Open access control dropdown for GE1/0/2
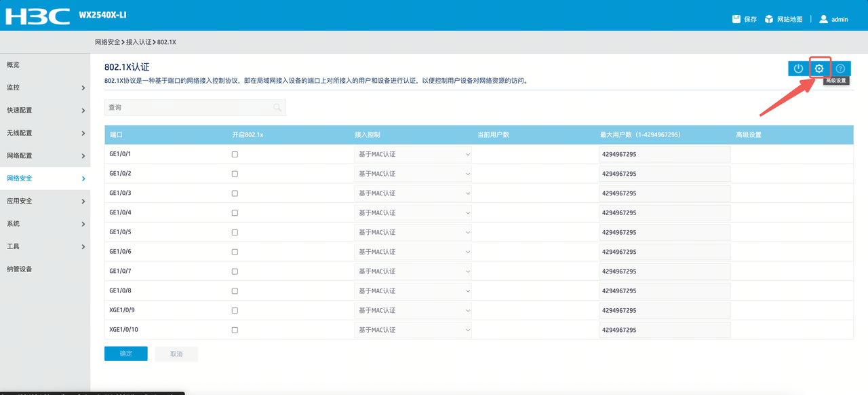 click(x=413, y=174)
